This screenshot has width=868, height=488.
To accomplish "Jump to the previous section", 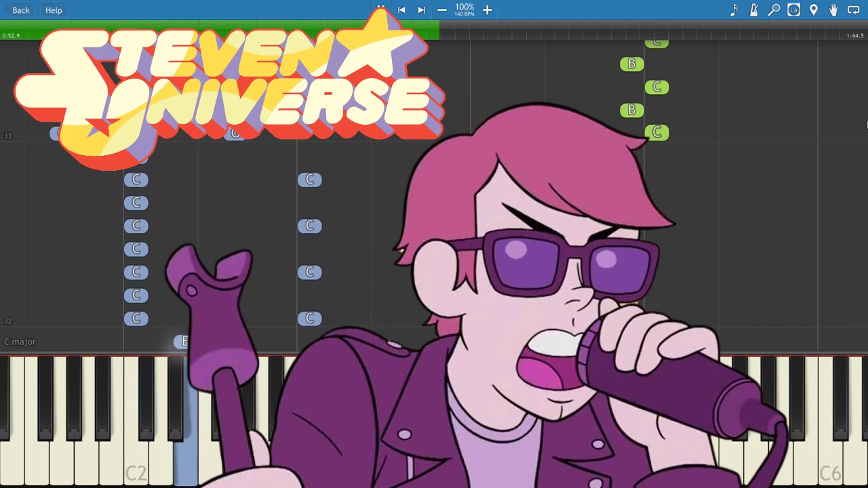I will 401,10.
